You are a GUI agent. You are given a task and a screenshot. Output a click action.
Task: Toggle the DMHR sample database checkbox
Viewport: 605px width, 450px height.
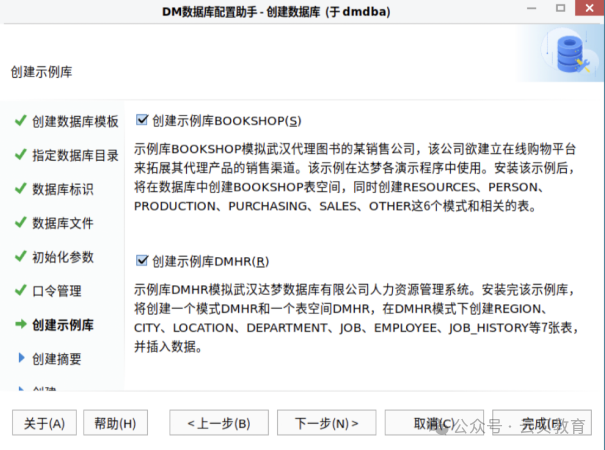tap(142, 261)
